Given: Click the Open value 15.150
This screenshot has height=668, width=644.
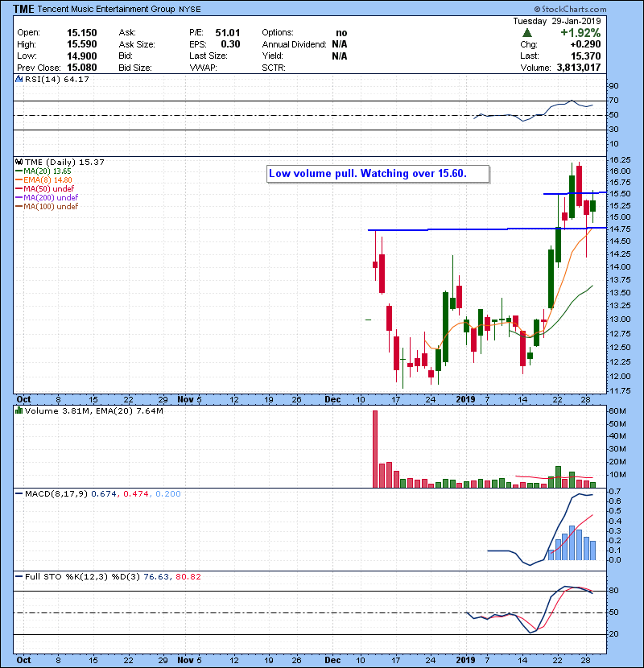Looking at the screenshot, I should pyautogui.click(x=82, y=33).
